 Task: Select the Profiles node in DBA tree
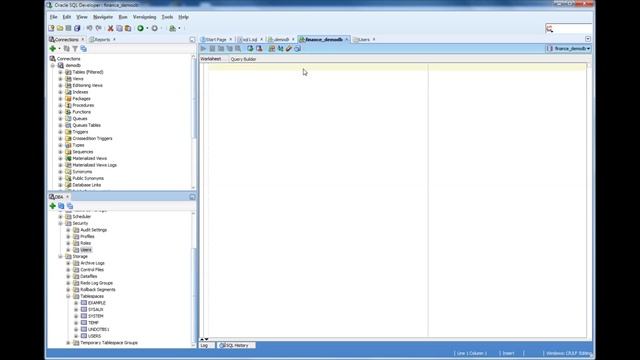[x=87, y=237]
